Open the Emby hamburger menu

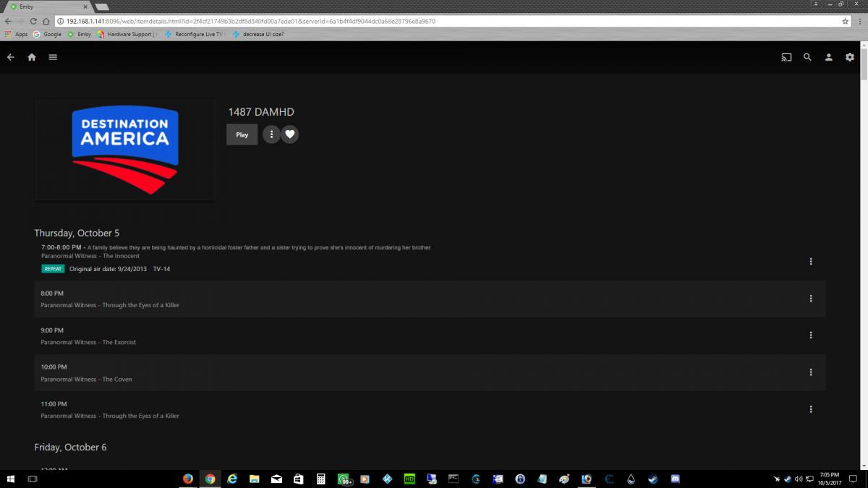[x=53, y=57]
